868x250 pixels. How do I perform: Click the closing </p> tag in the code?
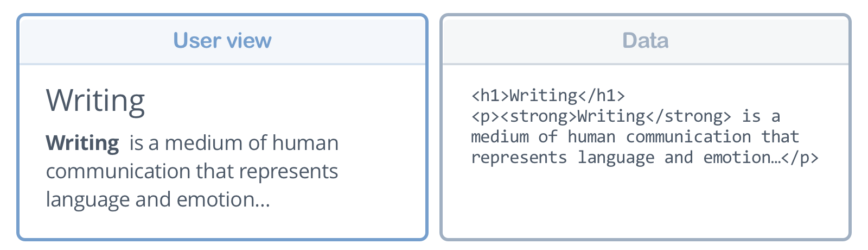799,158
